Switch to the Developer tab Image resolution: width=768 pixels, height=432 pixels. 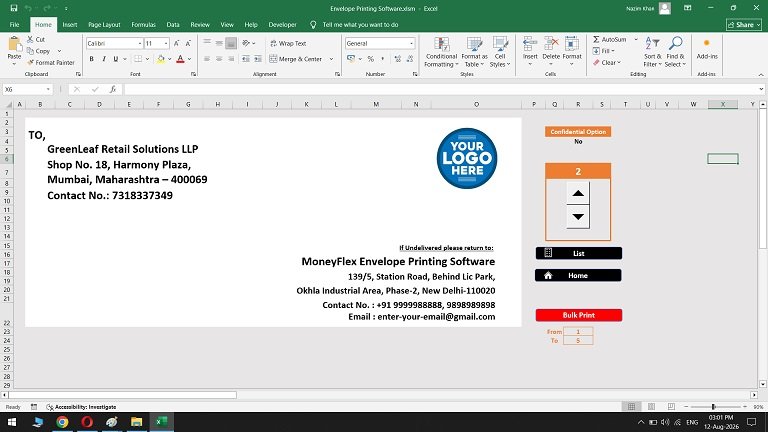pyautogui.click(x=282, y=24)
